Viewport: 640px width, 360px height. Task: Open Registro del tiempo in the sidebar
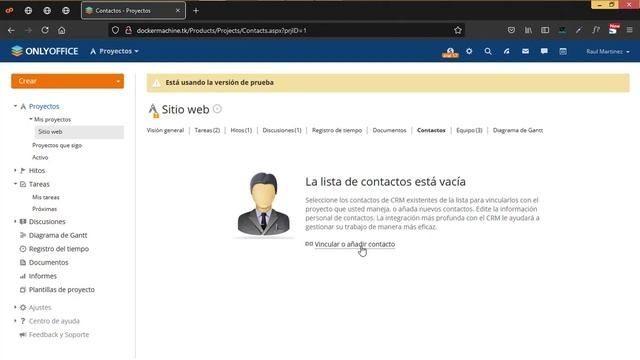click(x=59, y=249)
